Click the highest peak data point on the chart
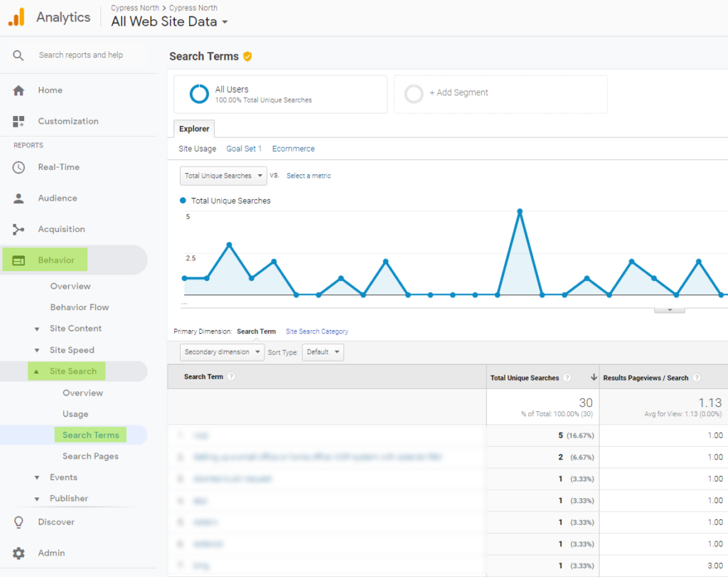This screenshot has height=577, width=728. (x=520, y=211)
